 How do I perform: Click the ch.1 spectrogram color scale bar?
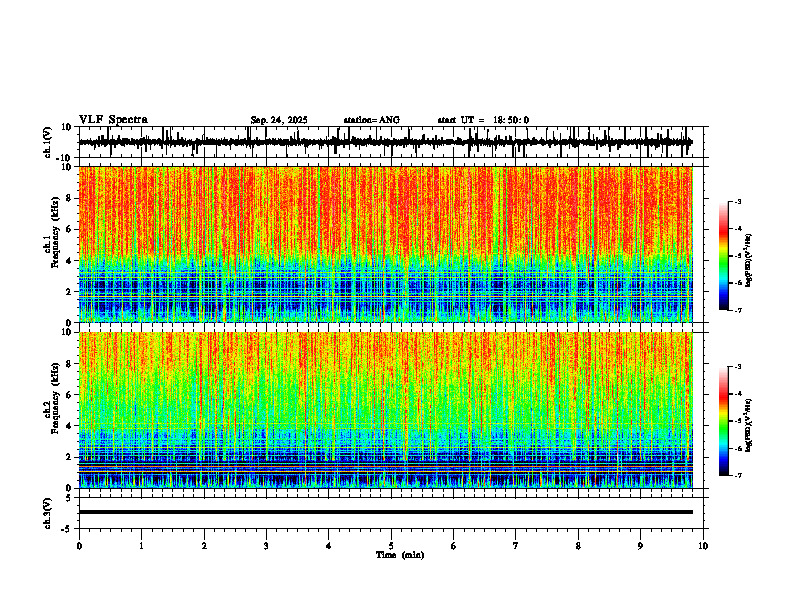(x=723, y=256)
